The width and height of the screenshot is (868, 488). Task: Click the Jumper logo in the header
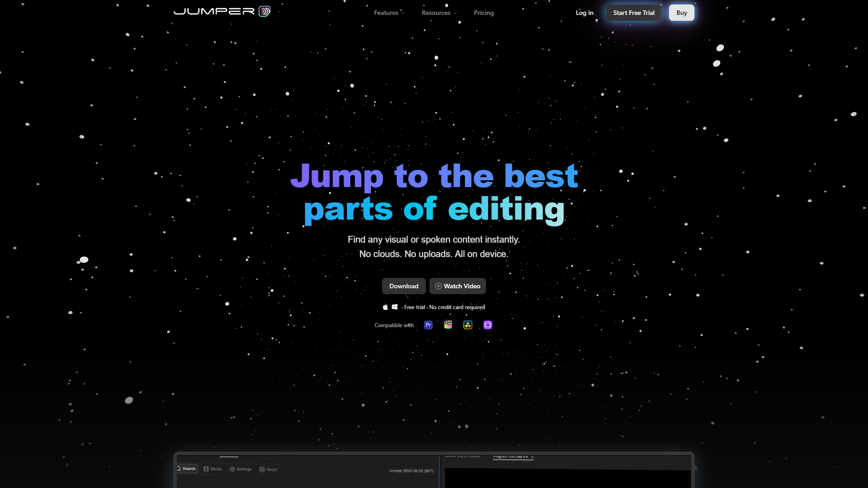(x=222, y=11)
